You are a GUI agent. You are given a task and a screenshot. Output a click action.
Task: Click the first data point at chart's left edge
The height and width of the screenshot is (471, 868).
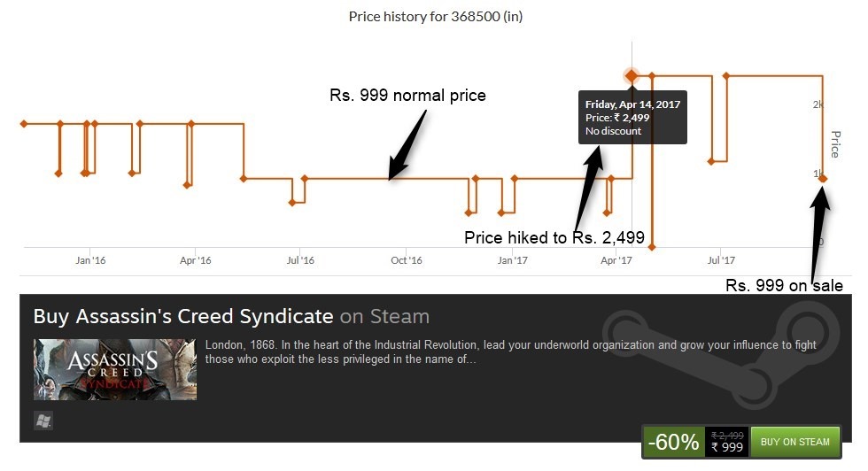tap(24, 123)
